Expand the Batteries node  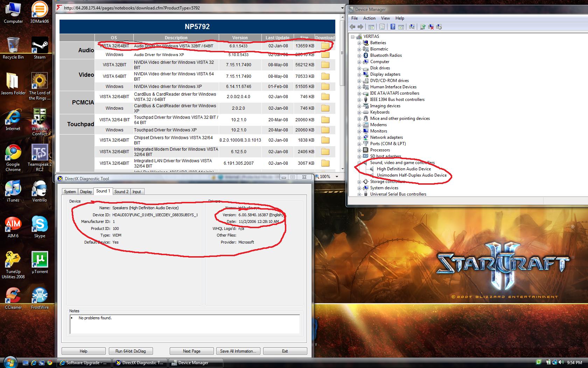tap(359, 43)
